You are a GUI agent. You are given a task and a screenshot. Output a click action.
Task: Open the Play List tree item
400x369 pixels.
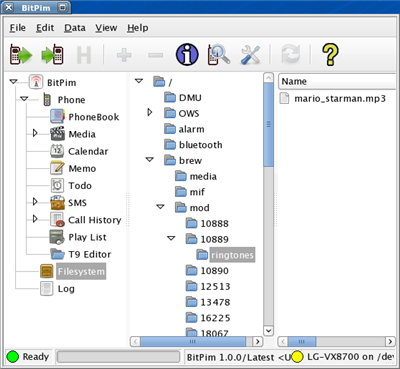(87, 237)
